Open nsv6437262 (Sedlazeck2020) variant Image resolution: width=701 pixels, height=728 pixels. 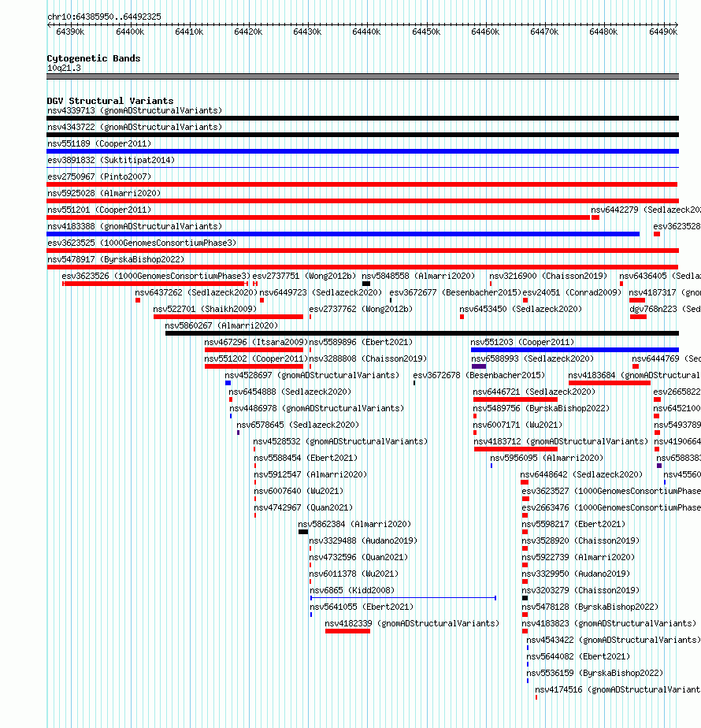(x=196, y=293)
